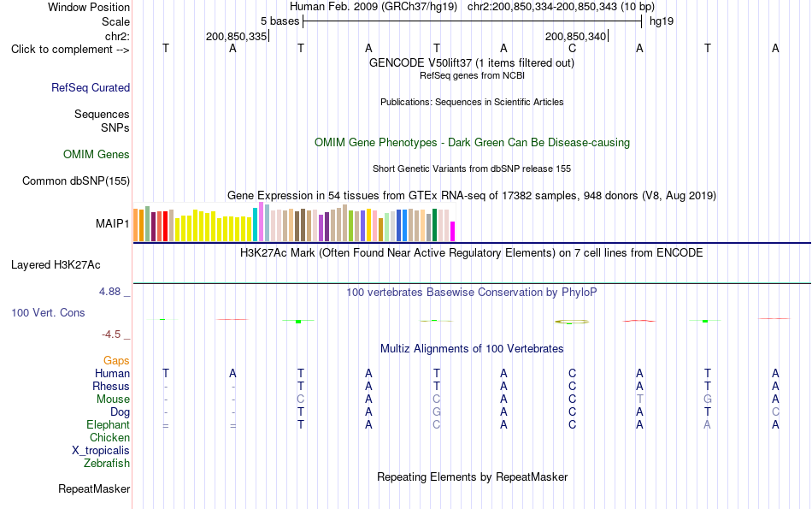This screenshot has height=509, width=812.
Task: Select 'Multiz Alignments of 100 Vertebrates' title
Action: [x=472, y=349]
